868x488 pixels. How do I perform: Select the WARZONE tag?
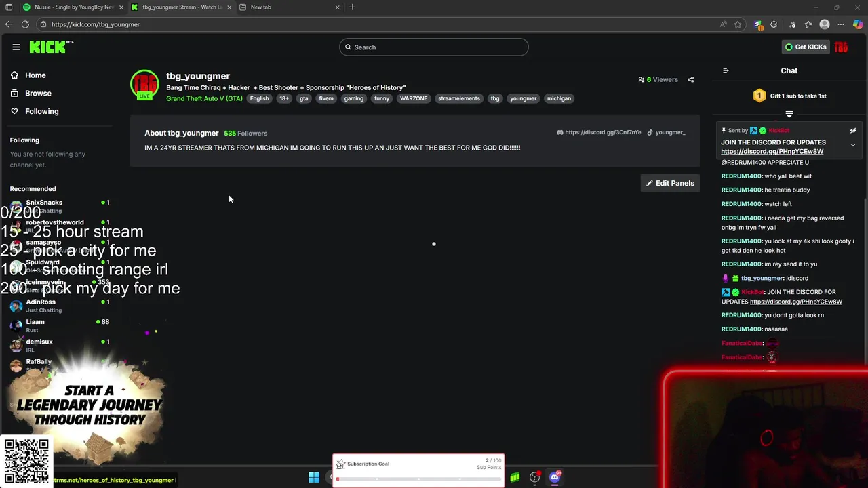(414, 98)
